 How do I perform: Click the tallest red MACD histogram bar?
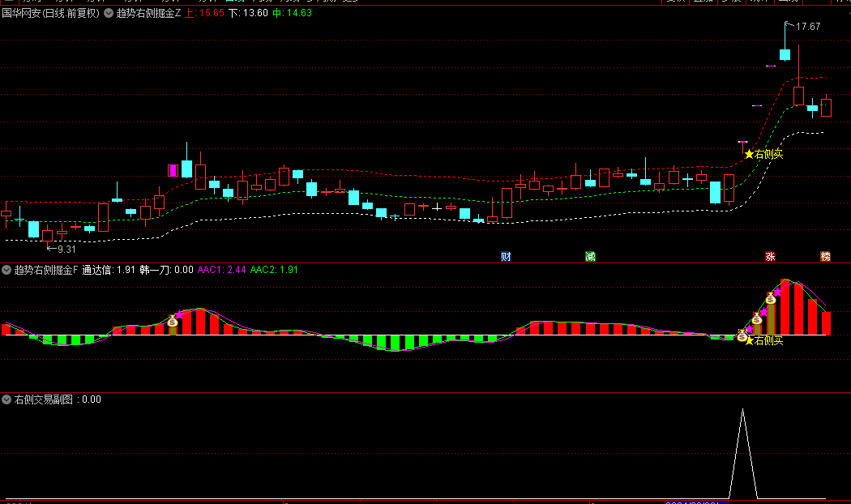(785, 307)
